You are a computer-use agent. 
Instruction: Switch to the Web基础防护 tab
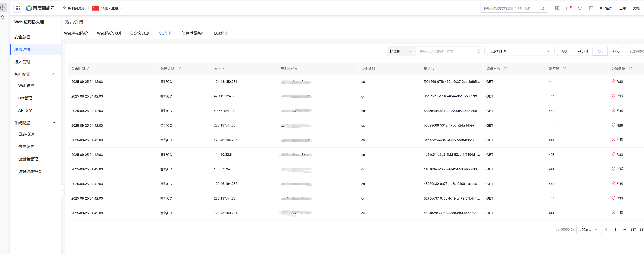point(76,33)
